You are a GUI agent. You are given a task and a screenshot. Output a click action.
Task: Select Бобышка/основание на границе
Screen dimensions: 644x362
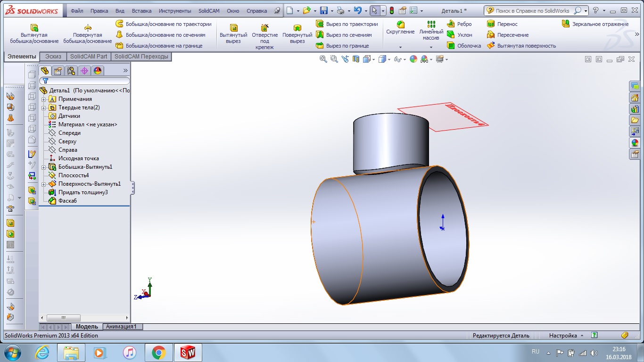click(x=159, y=46)
